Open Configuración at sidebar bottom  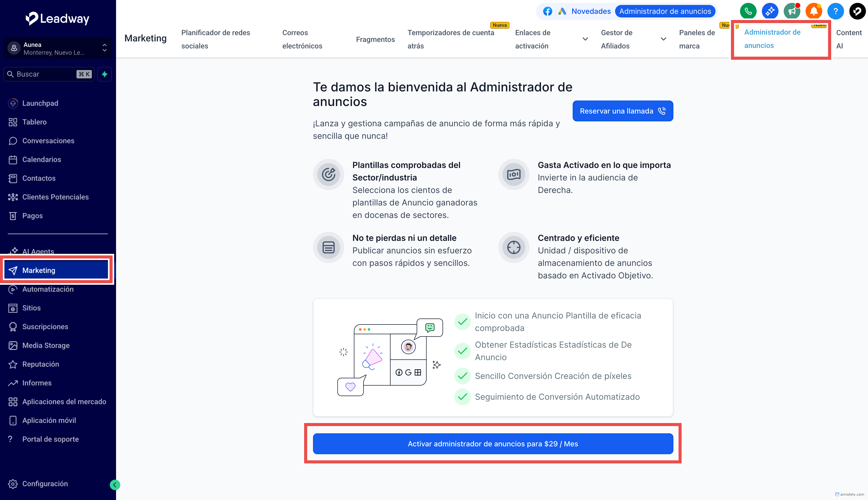click(x=44, y=484)
